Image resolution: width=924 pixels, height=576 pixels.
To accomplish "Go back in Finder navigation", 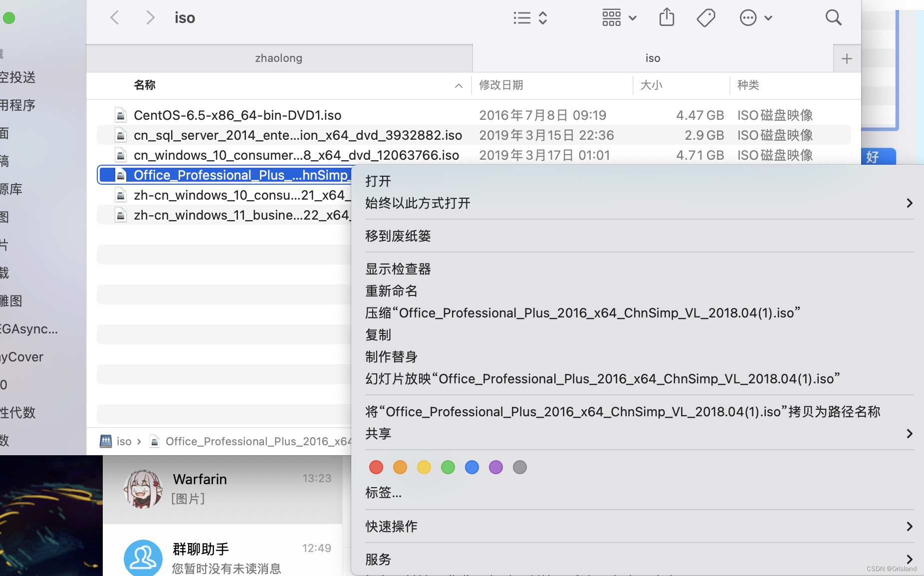I will pyautogui.click(x=115, y=18).
